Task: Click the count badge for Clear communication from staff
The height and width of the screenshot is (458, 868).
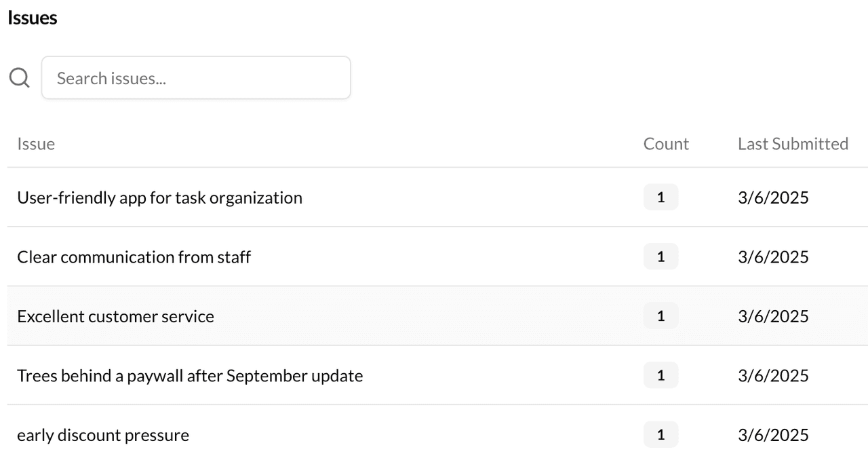Action: coord(660,256)
